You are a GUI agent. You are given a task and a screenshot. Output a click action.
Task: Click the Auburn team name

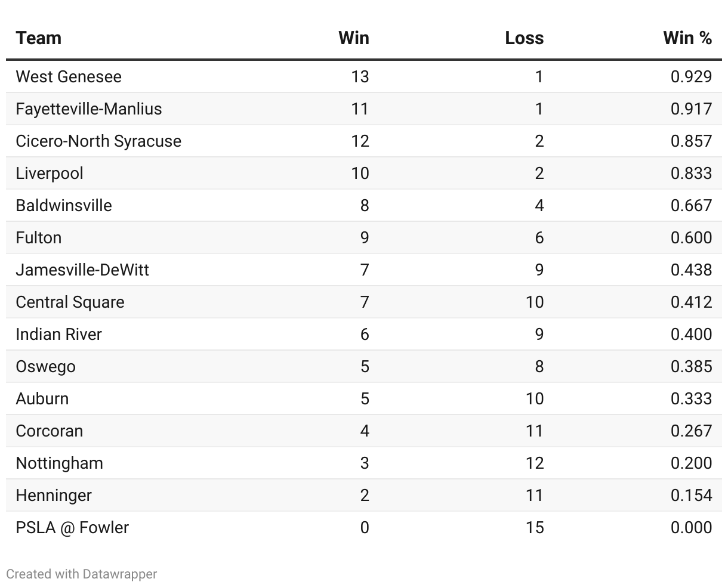42,399
